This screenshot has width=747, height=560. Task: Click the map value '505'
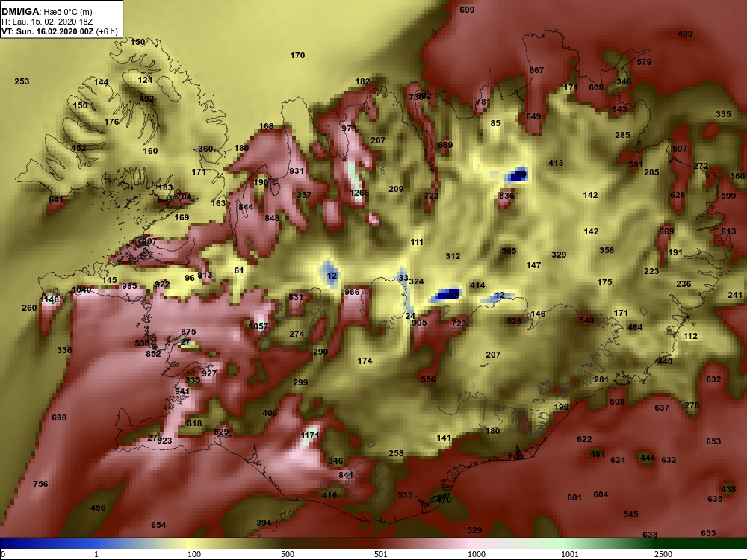[509, 251]
